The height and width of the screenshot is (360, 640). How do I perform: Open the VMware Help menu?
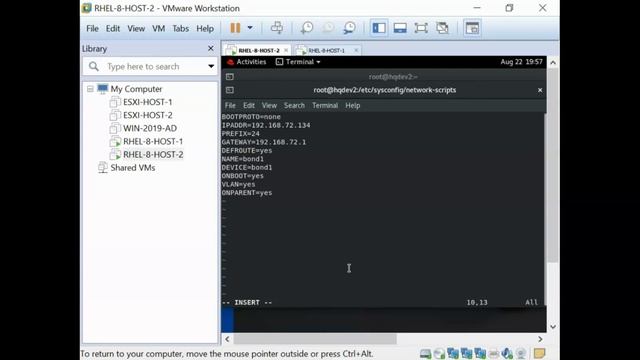205,28
